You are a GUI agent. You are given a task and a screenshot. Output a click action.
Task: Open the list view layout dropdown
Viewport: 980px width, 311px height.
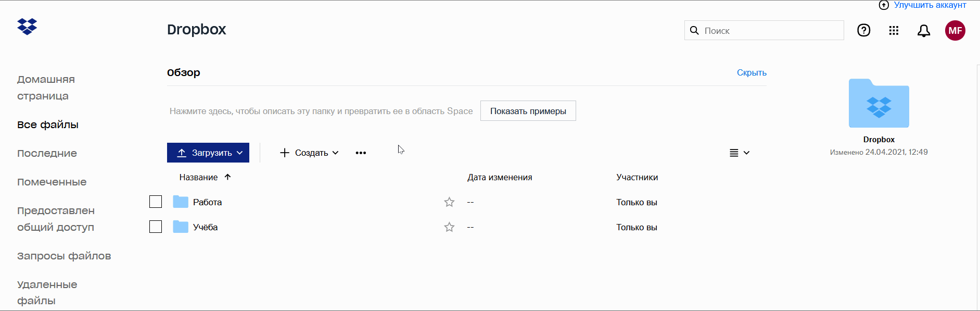pyautogui.click(x=739, y=153)
